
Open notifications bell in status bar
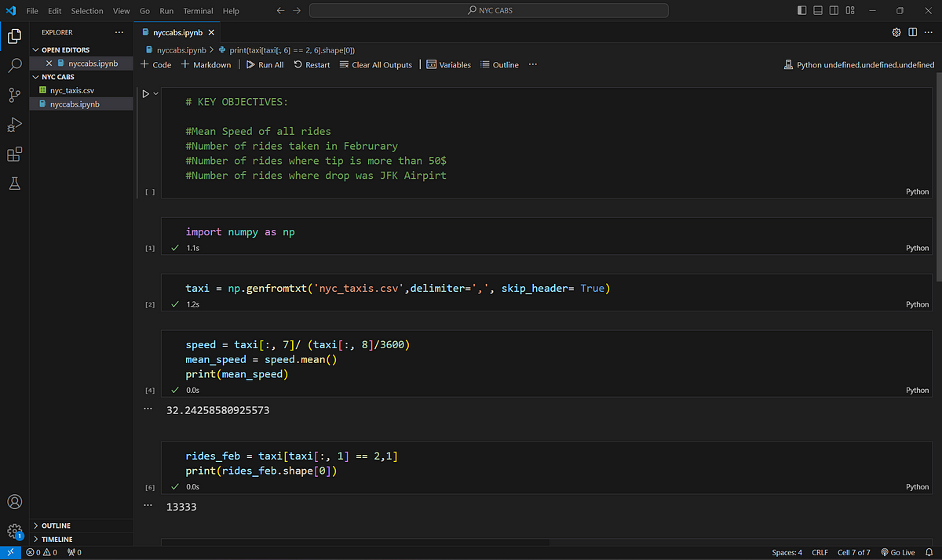[930, 552]
